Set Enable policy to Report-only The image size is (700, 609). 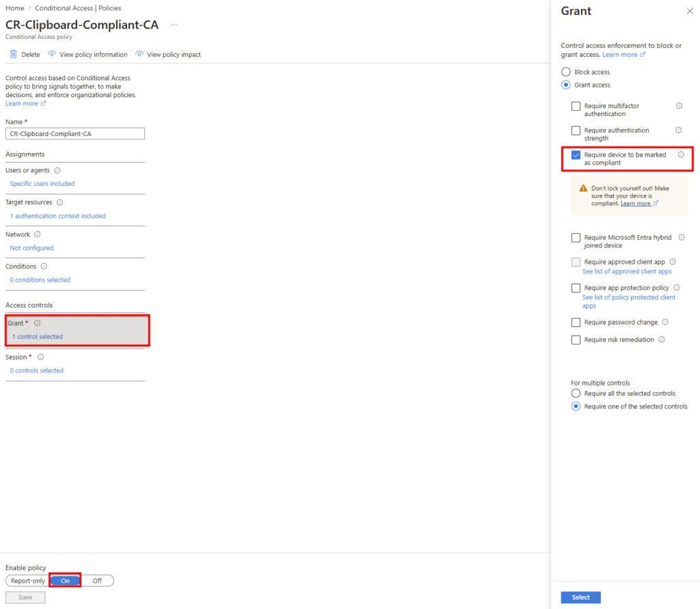27,581
